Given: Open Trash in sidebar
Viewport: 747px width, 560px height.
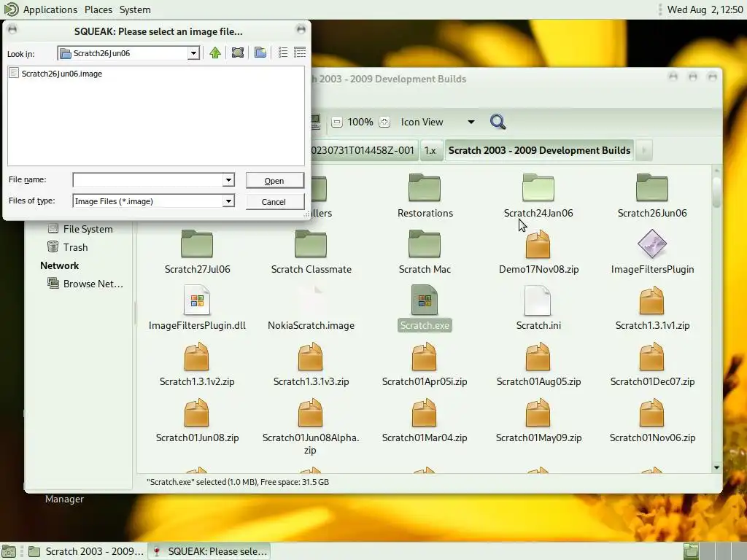Looking at the screenshot, I should [68, 247].
